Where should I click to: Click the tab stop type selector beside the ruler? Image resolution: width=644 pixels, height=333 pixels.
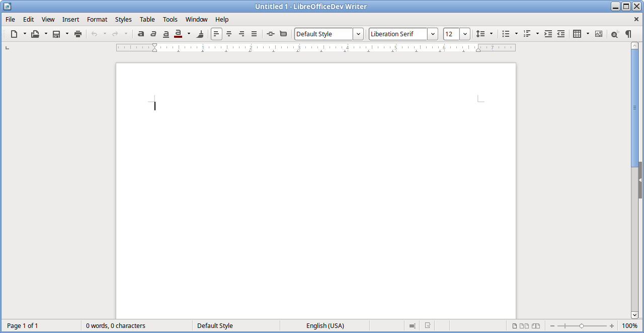click(8, 48)
